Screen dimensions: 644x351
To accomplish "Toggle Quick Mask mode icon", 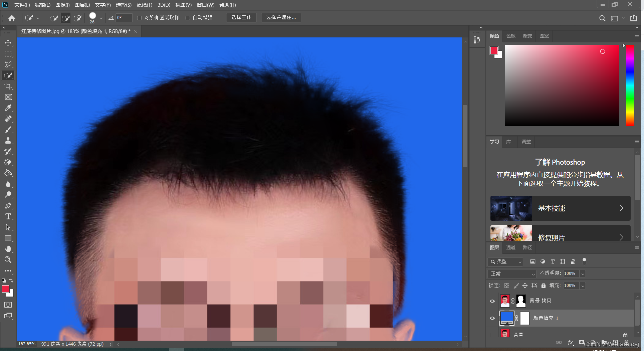I will [x=8, y=305].
